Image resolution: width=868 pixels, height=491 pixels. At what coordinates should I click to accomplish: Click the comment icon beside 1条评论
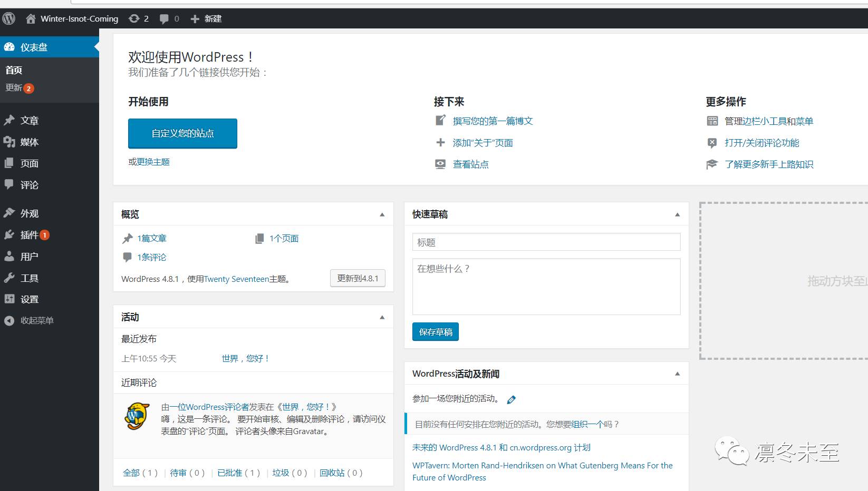pyautogui.click(x=128, y=257)
